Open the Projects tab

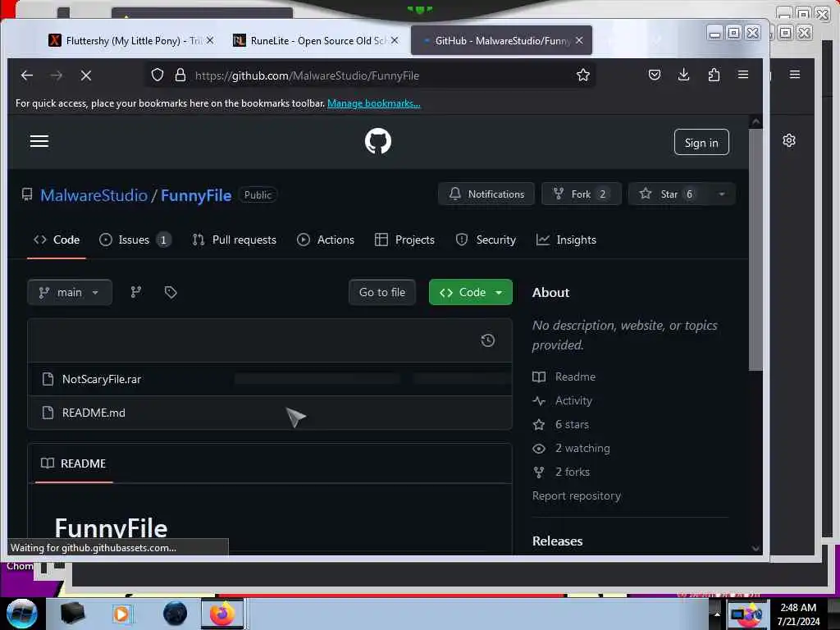(x=404, y=240)
